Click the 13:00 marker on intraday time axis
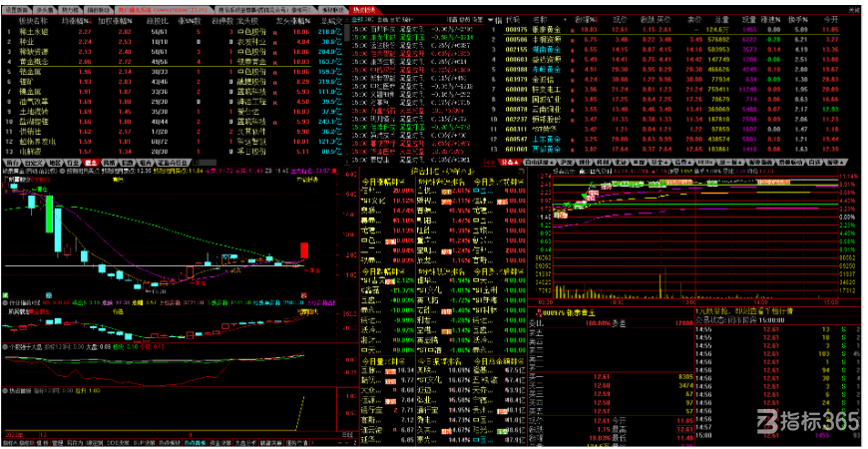The image size is (868, 449). [689, 302]
